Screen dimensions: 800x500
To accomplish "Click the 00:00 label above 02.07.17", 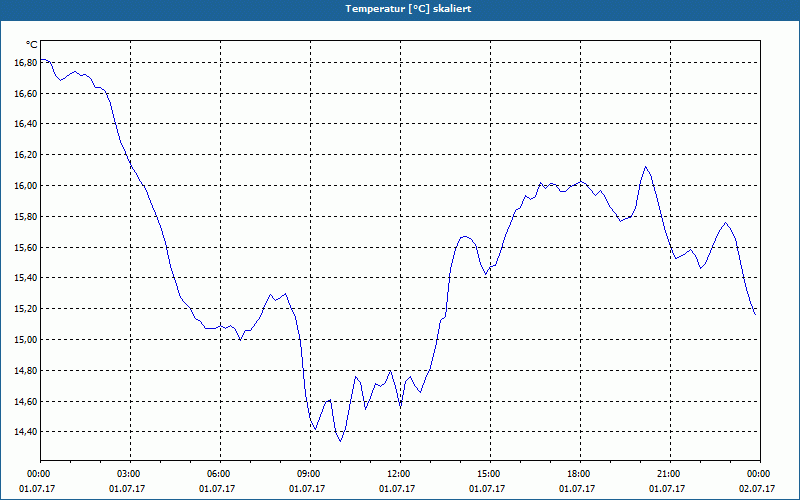I will [760, 474].
